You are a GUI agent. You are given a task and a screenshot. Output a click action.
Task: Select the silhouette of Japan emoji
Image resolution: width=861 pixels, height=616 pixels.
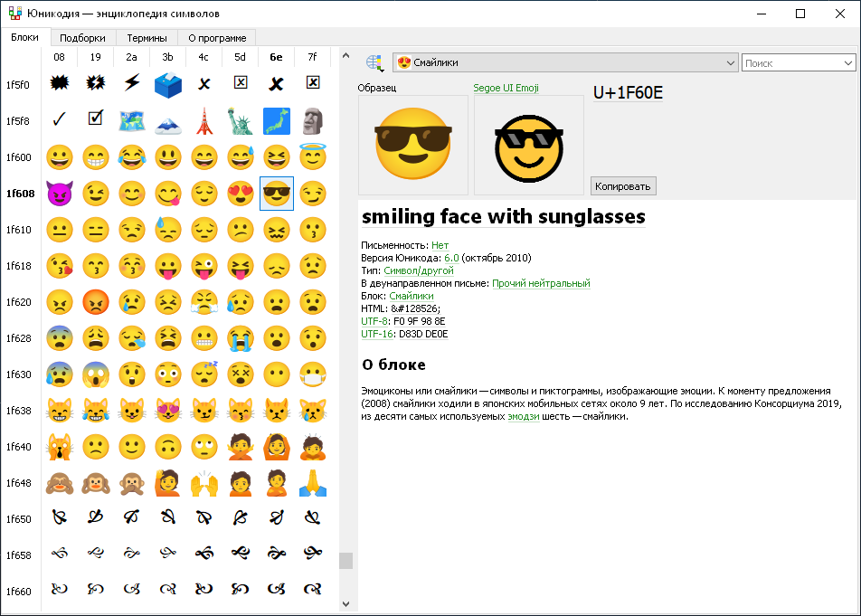pos(276,121)
